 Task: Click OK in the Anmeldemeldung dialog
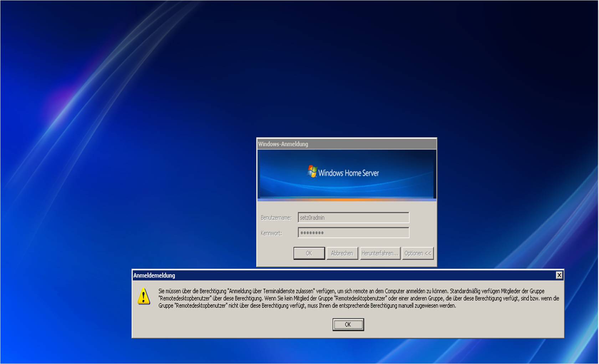click(x=348, y=324)
